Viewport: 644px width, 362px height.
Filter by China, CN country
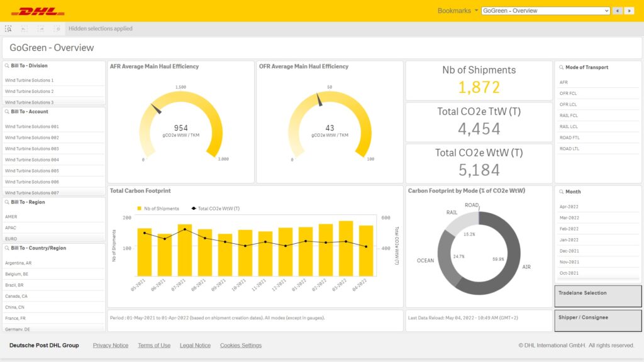coord(54,307)
